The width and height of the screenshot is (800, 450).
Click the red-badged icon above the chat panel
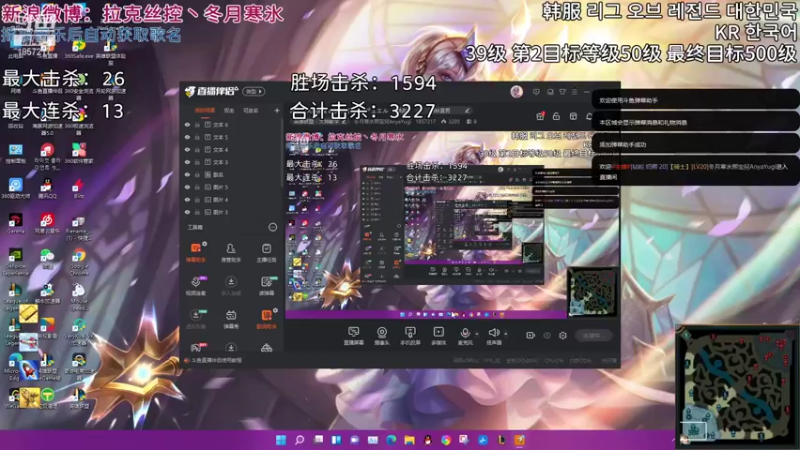click(540, 116)
